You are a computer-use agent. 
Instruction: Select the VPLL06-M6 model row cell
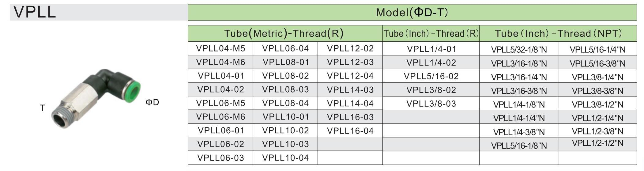pos(220,117)
